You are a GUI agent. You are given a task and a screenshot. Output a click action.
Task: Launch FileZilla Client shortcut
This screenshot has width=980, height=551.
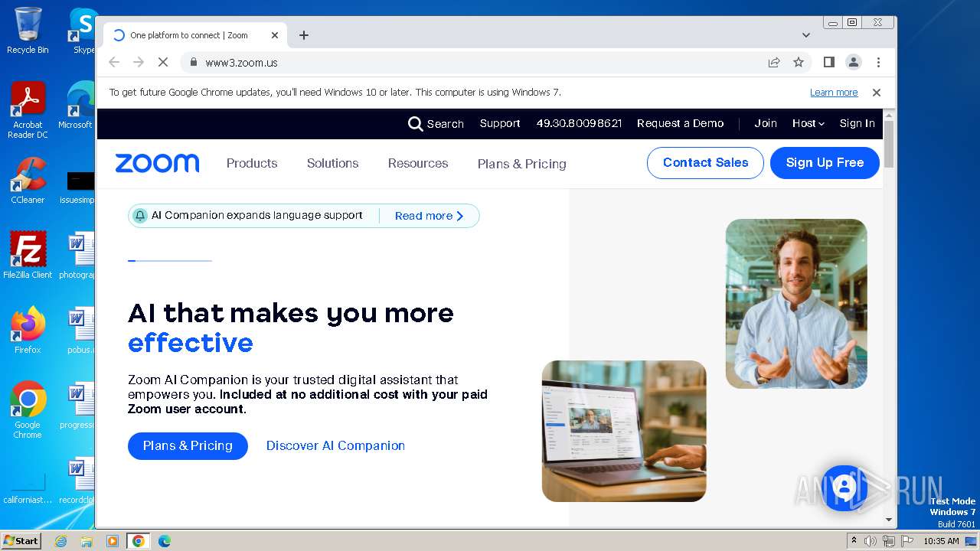pos(28,256)
